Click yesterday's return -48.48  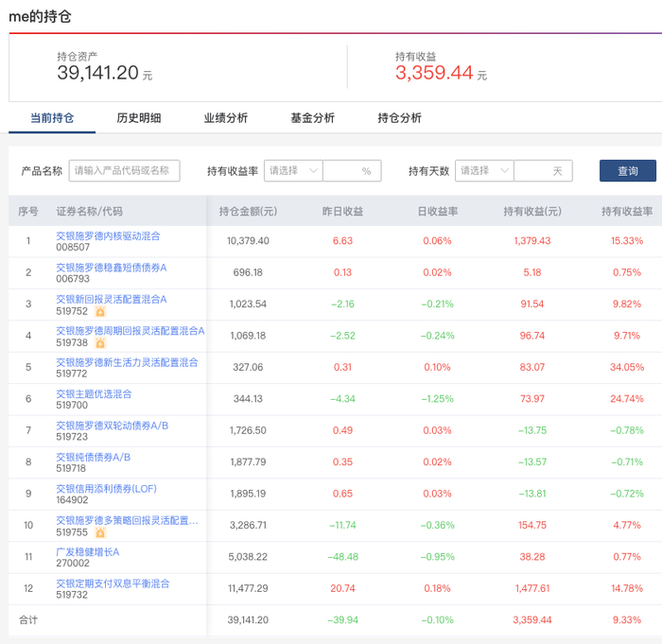click(342, 557)
